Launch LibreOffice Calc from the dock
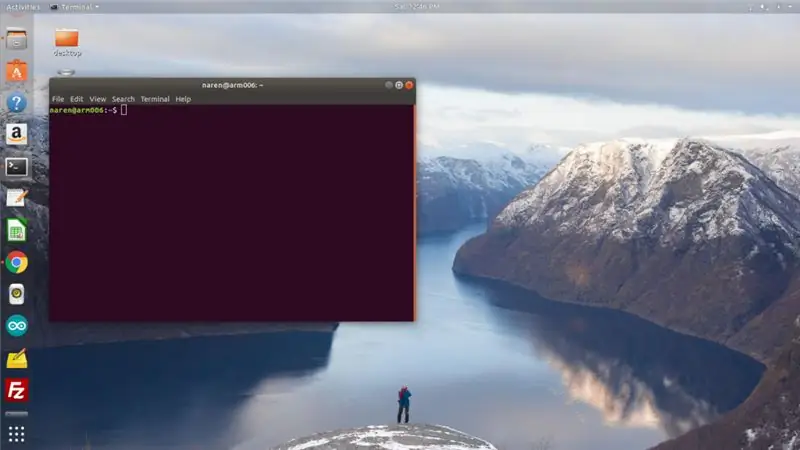Viewport: 800px width, 450px height. click(16, 230)
